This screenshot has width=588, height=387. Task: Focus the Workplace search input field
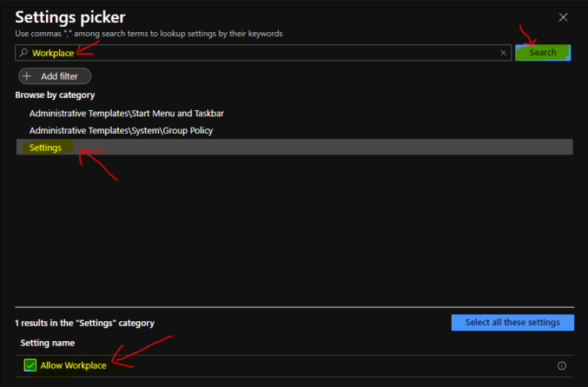click(268, 53)
